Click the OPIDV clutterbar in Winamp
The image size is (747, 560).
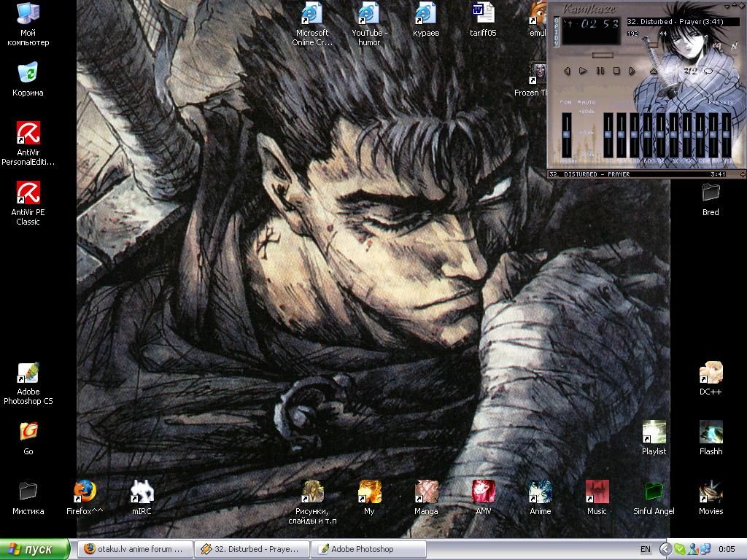pyautogui.click(x=557, y=31)
